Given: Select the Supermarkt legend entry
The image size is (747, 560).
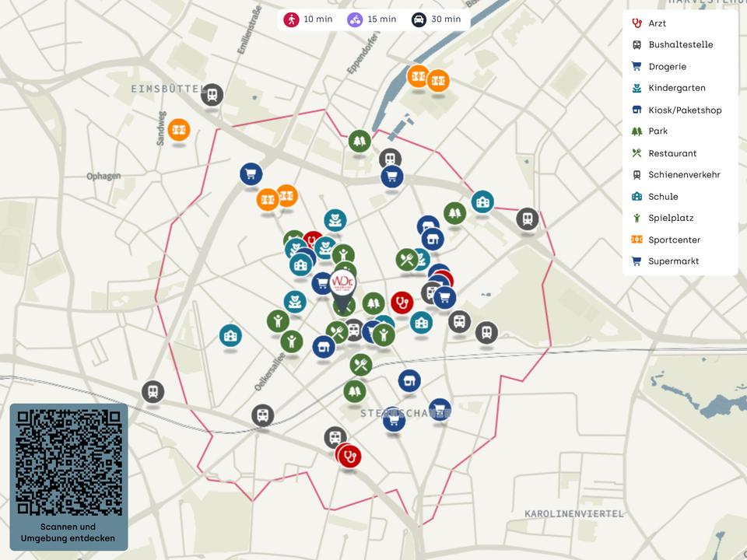Looking at the screenshot, I should coord(673,261).
